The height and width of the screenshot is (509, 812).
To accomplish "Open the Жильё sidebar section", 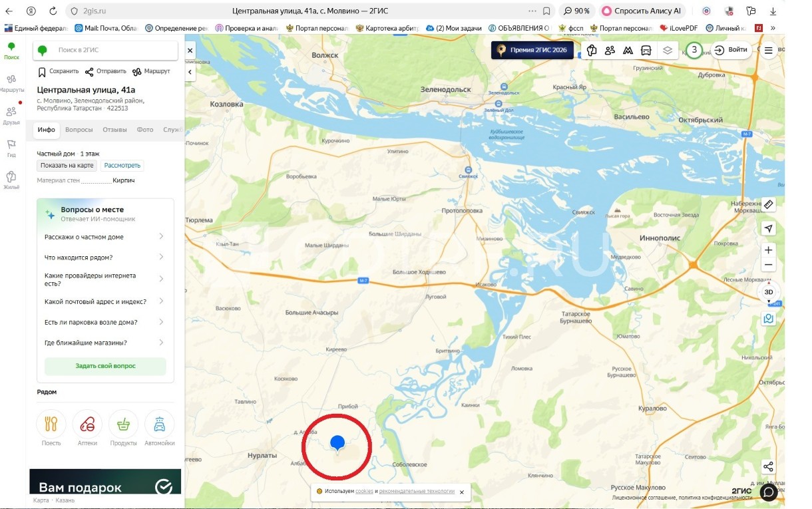I will coord(11,180).
